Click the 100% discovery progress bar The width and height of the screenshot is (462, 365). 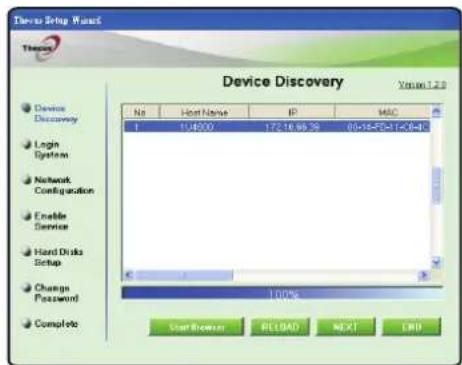point(282,293)
